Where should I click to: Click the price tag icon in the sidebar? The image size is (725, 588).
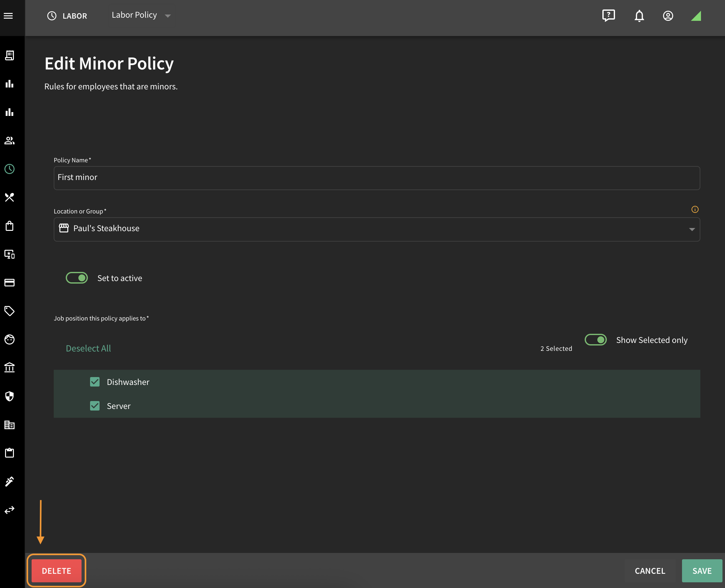[x=9, y=311]
